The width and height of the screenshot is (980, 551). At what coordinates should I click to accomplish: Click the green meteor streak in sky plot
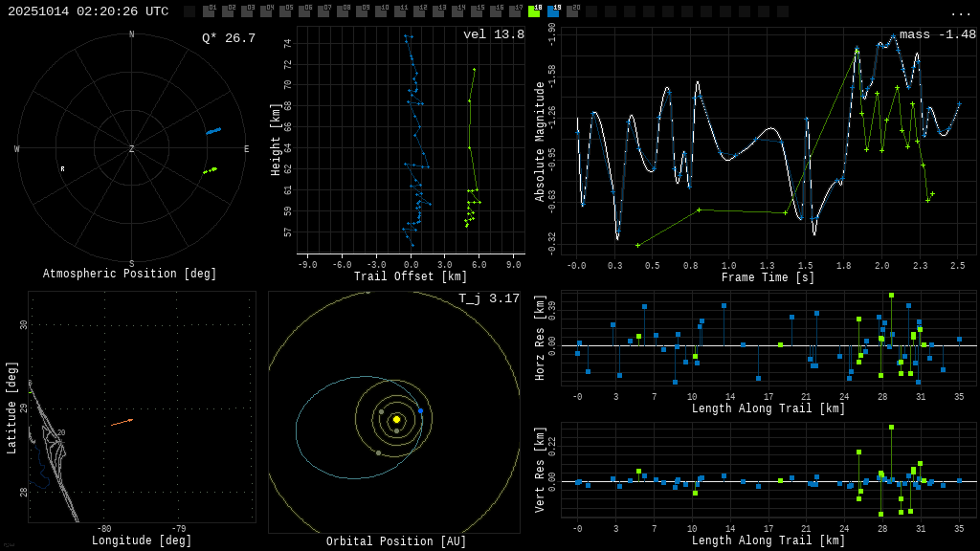click(x=210, y=170)
